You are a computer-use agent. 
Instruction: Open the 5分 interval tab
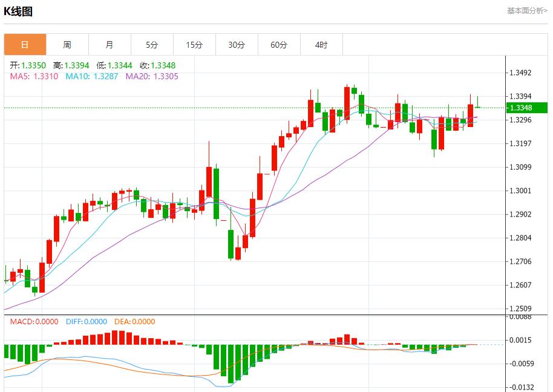152,45
